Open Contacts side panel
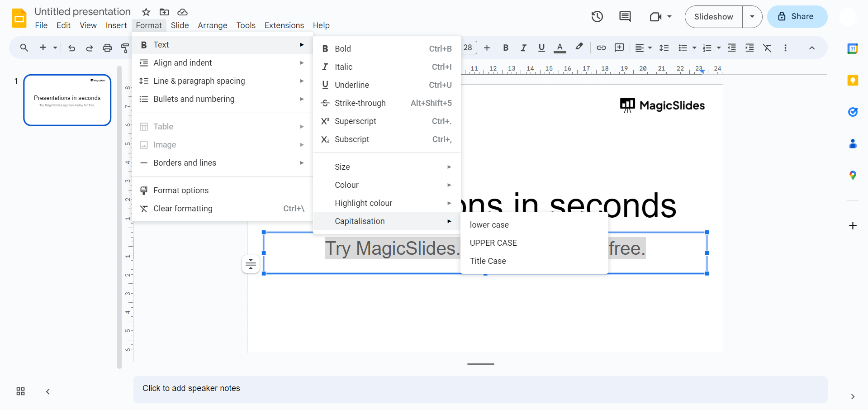The width and height of the screenshot is (868, 410). point(853,143)
